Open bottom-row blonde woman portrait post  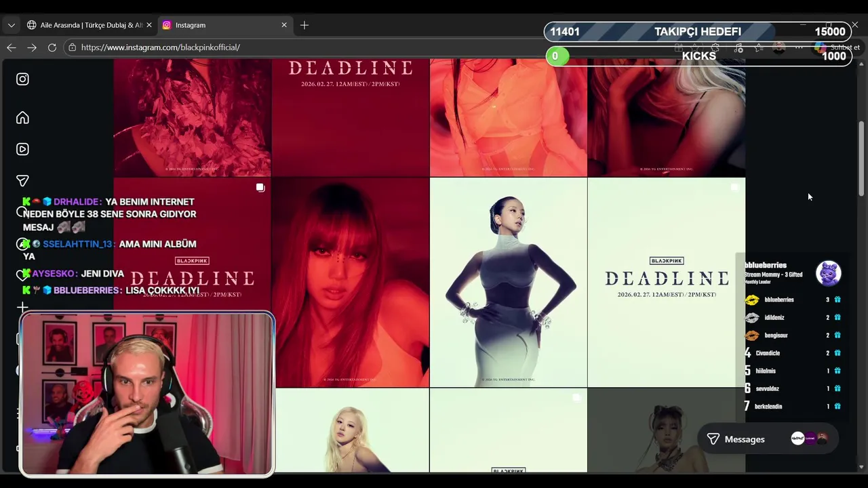[352, 430]
